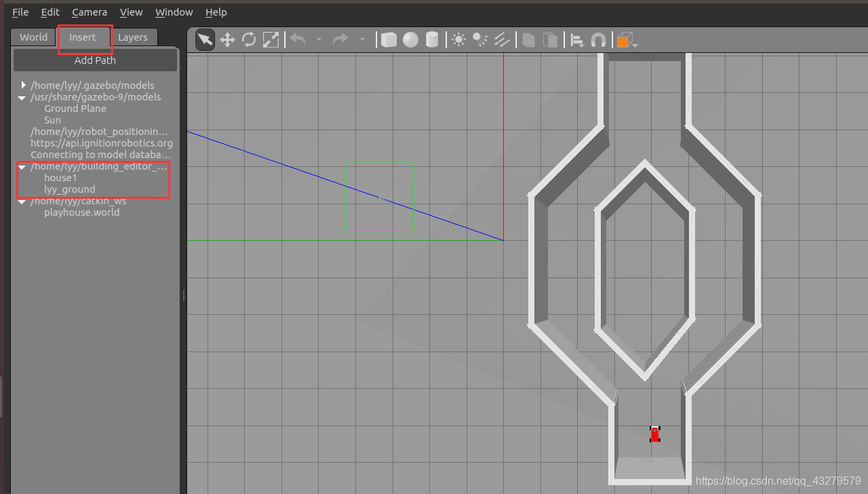The height and width of the screenshot is (494, 868).
Task: Click the /home/lyy/.gazebo/models path text
Action: [x=92, y=85]
